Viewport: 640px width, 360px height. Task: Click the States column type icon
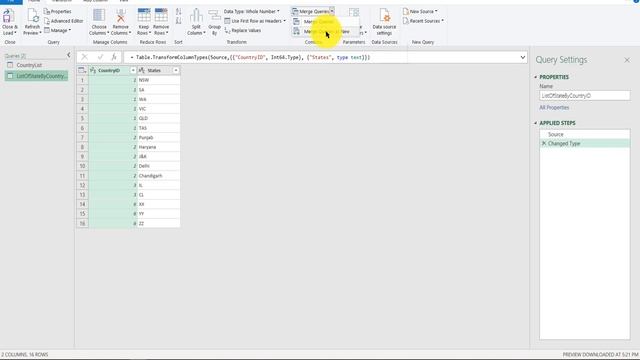click(x=142, y=71)
